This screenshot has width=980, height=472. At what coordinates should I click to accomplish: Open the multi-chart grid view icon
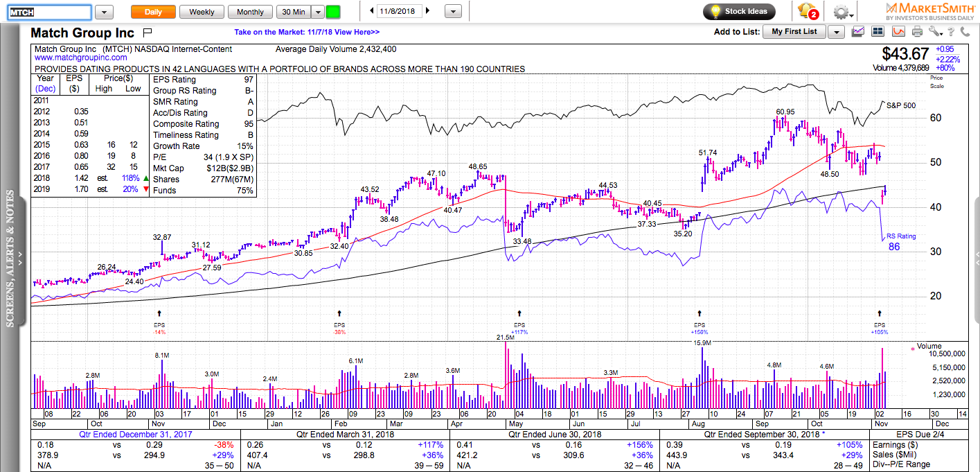tap(877, 31)
